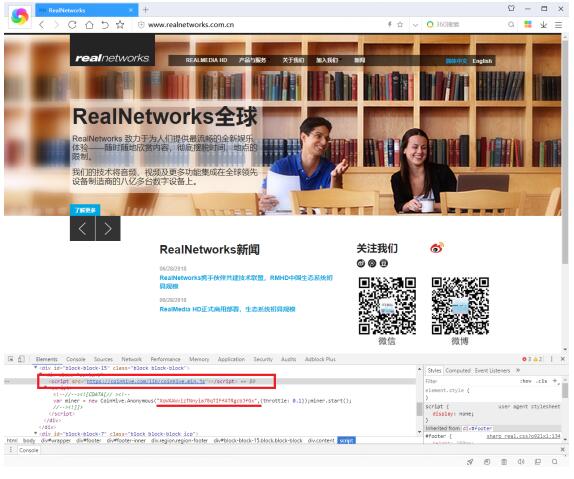Toggle DevTools device toolbar icon

[21, 359]
